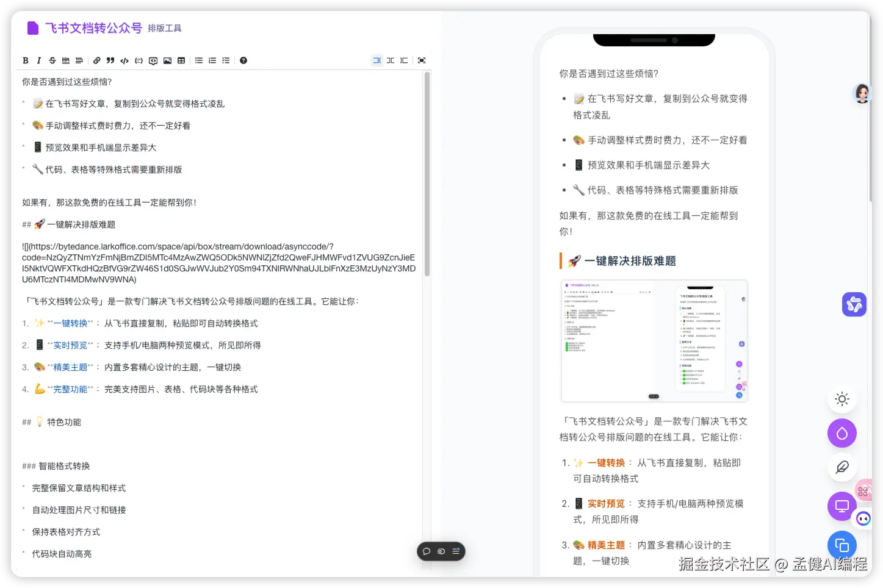Screen dimensions: 883x588
Task: Insert an unordered bullet list
Action: (199, 60)
